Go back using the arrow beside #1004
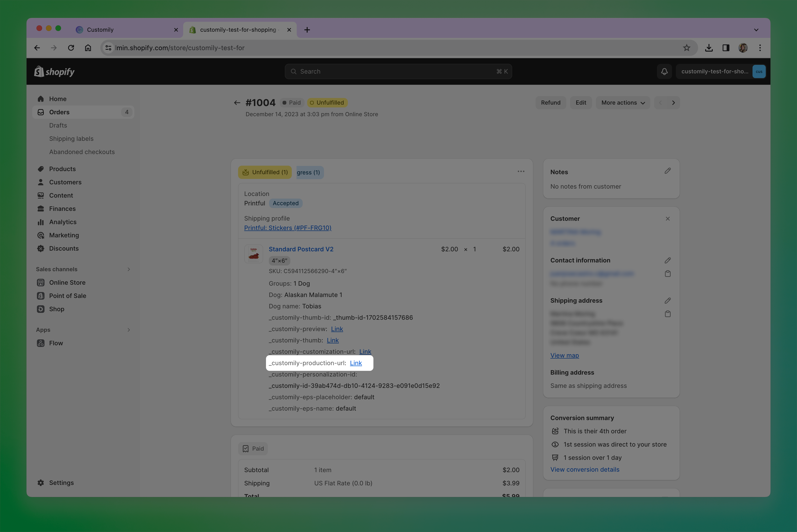Image resolution: width=797 pixels, height=532 pixels. (x=237, y=103)
